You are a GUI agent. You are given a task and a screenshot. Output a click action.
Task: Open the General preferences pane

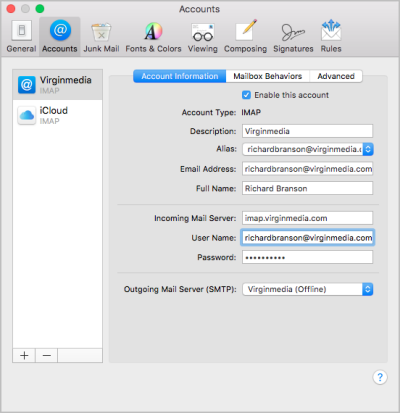tap(21, 37)
